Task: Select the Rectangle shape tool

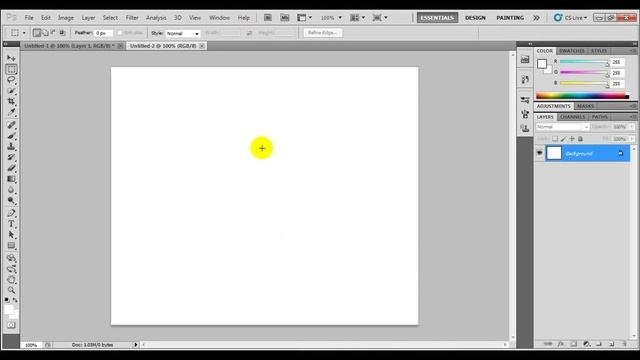Action: (11, 246)
